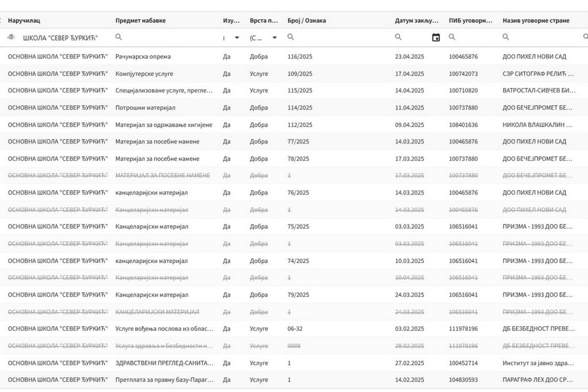
Task: Open the Врста п… filter dropdown arrow
Action: [x=274, y=37]
